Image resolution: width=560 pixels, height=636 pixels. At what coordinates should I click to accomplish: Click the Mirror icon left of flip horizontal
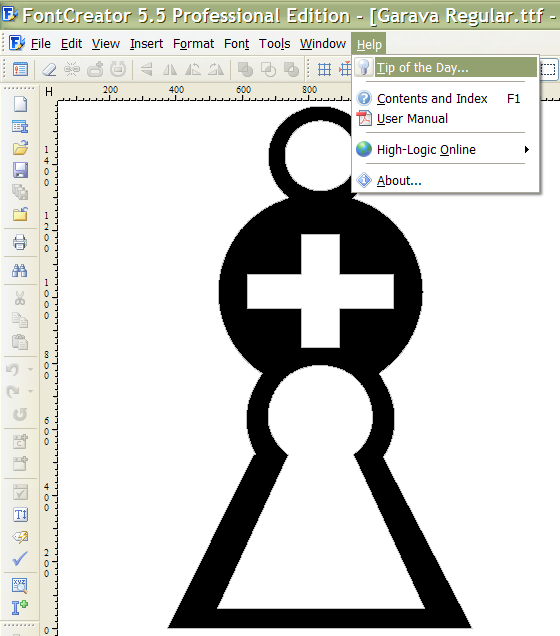tap(146, 69)
